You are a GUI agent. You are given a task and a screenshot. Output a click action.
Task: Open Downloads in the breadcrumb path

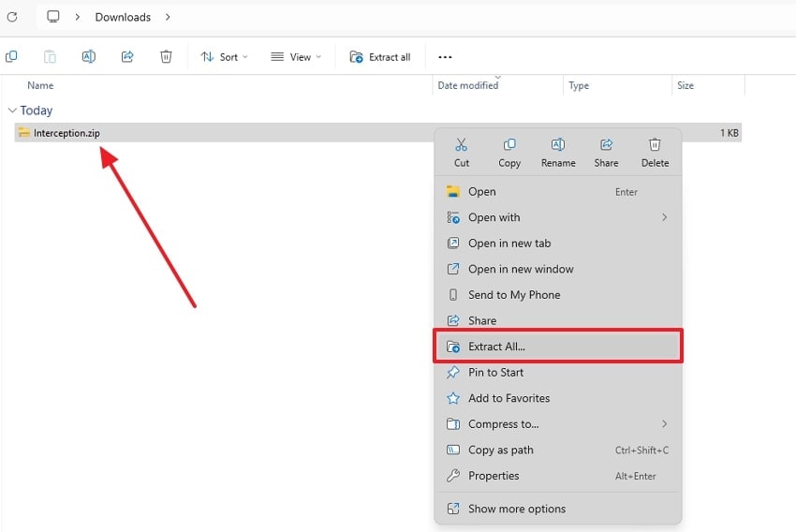pos(123,17)
